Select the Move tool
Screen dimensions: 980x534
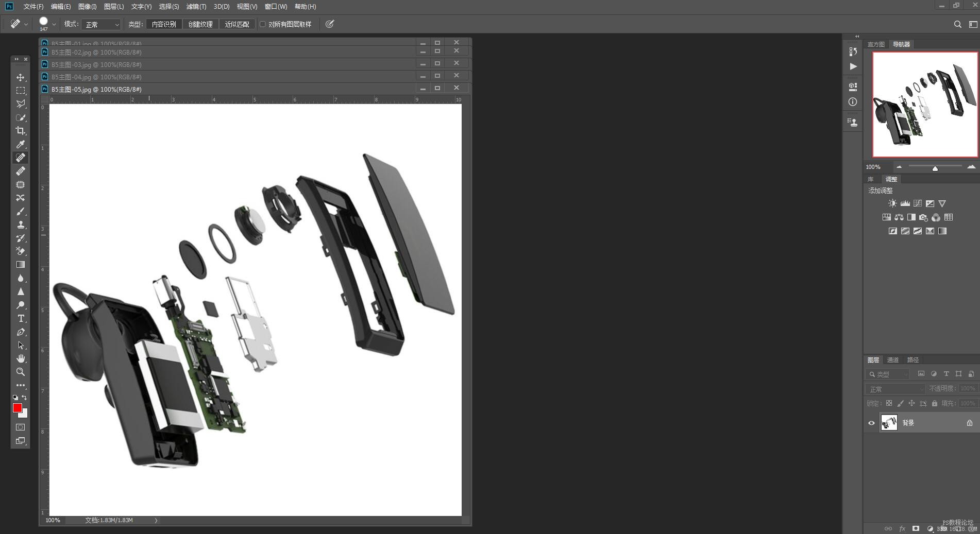[21, 77]
